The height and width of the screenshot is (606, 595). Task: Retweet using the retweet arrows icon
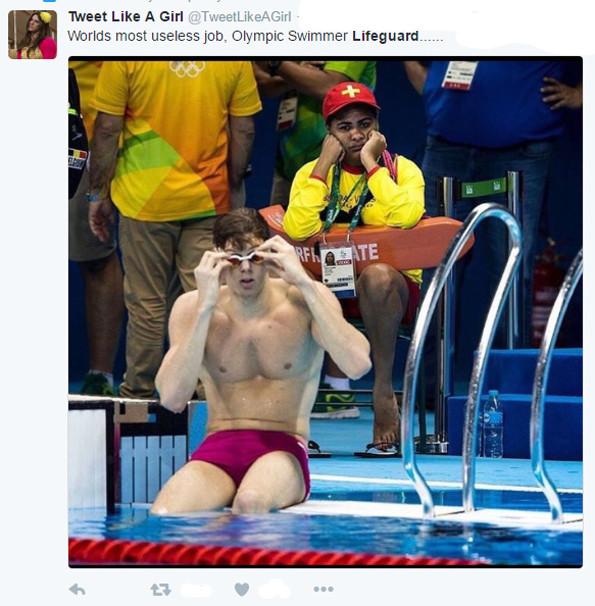coord(160,590)
